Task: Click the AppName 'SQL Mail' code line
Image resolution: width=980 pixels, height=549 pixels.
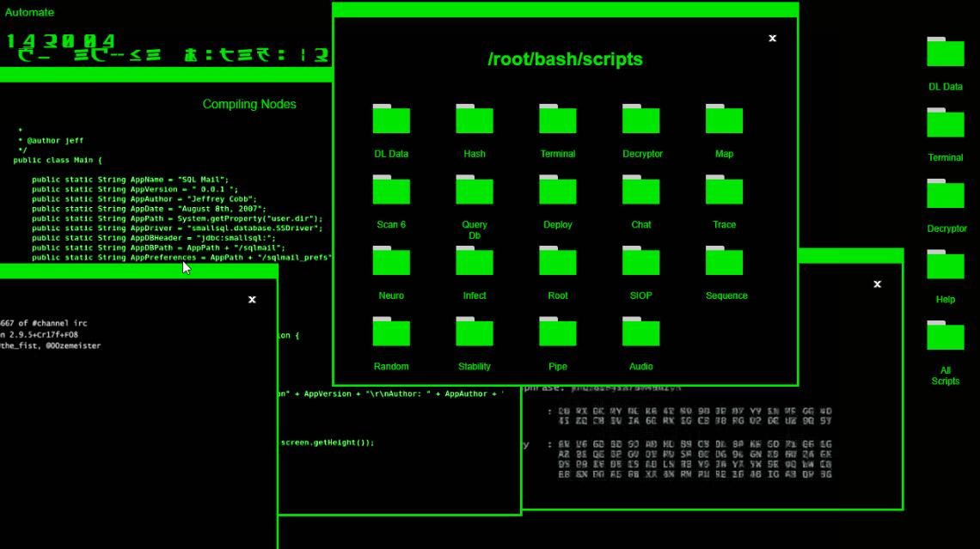Action: (x=131, y=180)
